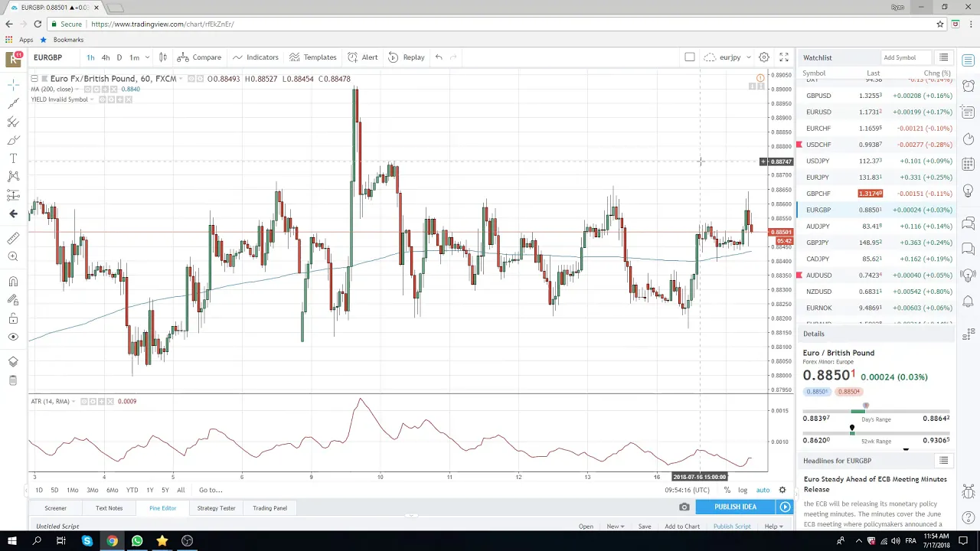
Task: Open the pitchfork drawing tools
Action: pyautogui.click(x=13, y=122)
